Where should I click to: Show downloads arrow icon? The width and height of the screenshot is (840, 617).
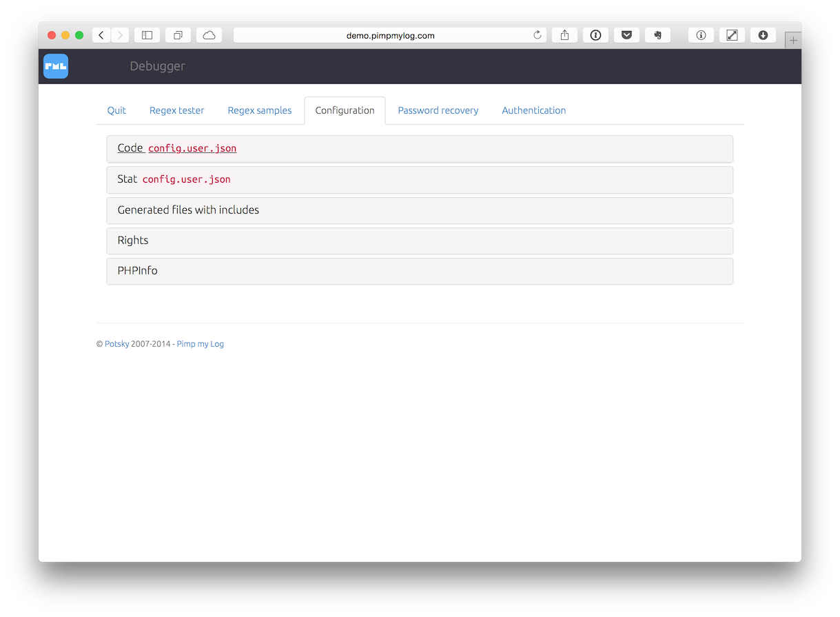coord(763,35)
